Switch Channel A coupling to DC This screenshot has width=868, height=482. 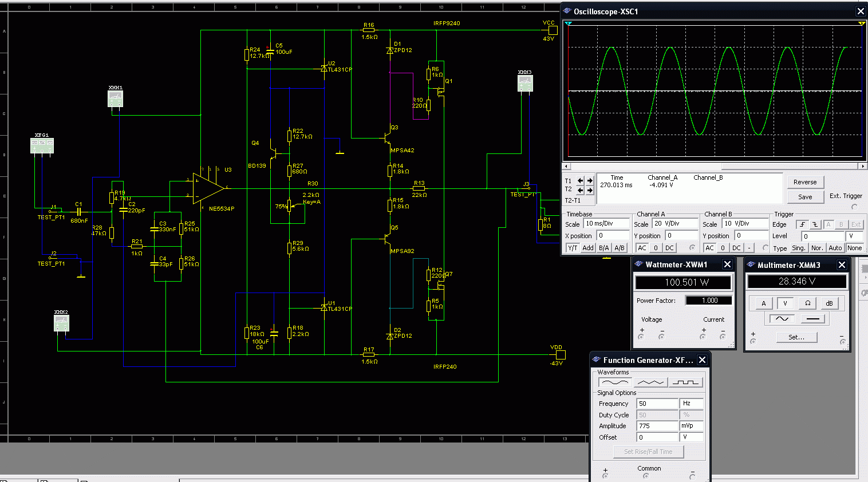[x=669, y=248]
